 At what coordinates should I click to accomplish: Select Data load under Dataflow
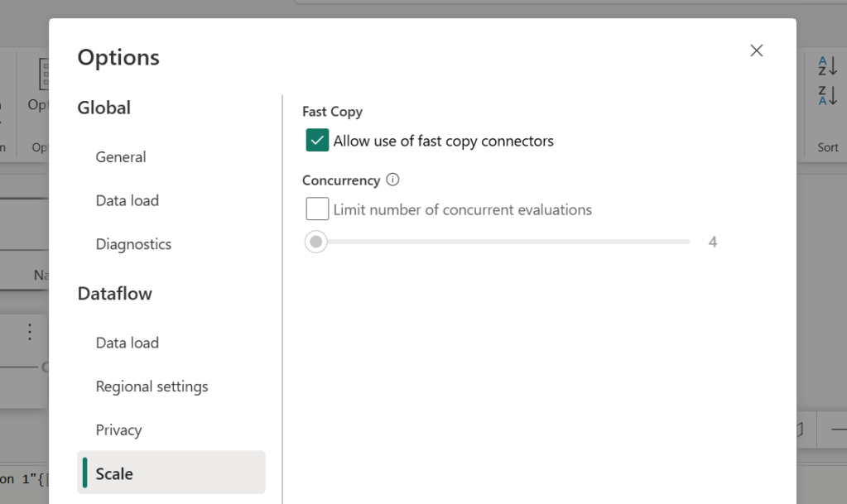coord(128,343)
